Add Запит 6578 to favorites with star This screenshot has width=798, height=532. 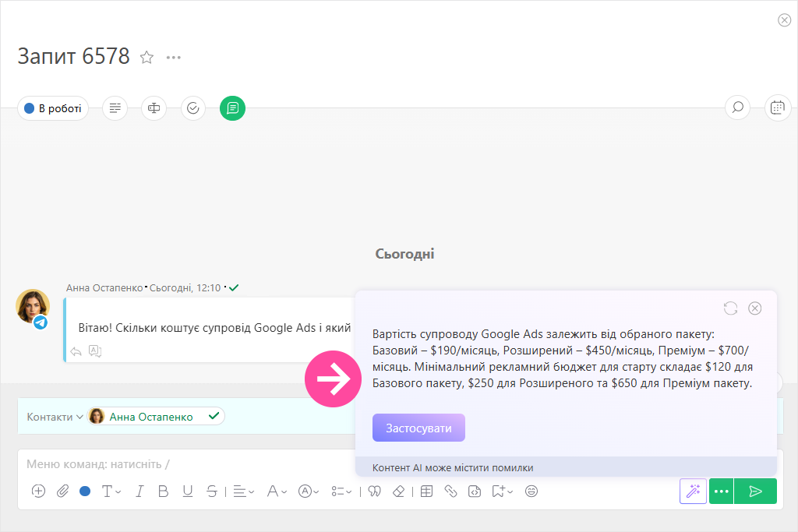147,57
